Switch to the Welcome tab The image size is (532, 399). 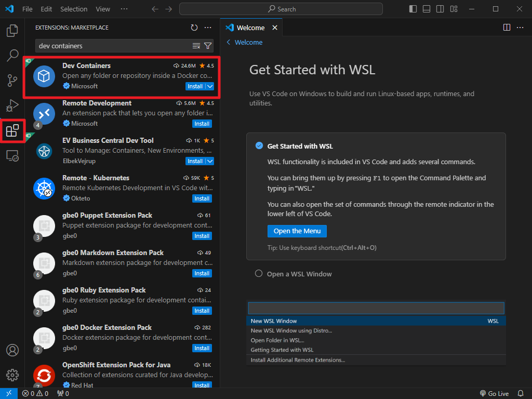[250, 28]
